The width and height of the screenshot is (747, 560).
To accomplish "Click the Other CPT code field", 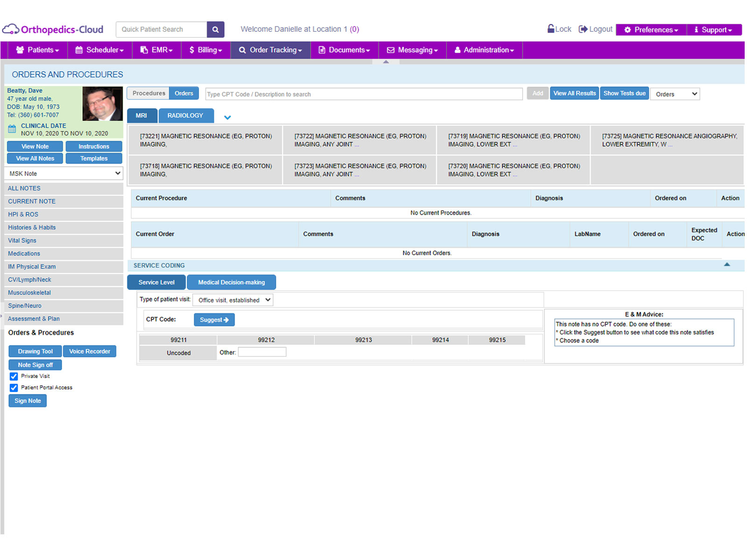I will click(x=262, y=352).
